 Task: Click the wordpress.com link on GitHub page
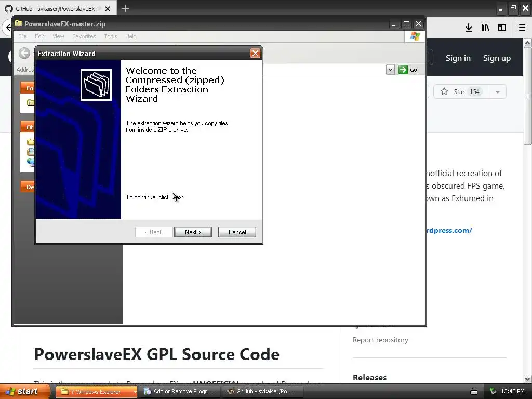[448, 230]
